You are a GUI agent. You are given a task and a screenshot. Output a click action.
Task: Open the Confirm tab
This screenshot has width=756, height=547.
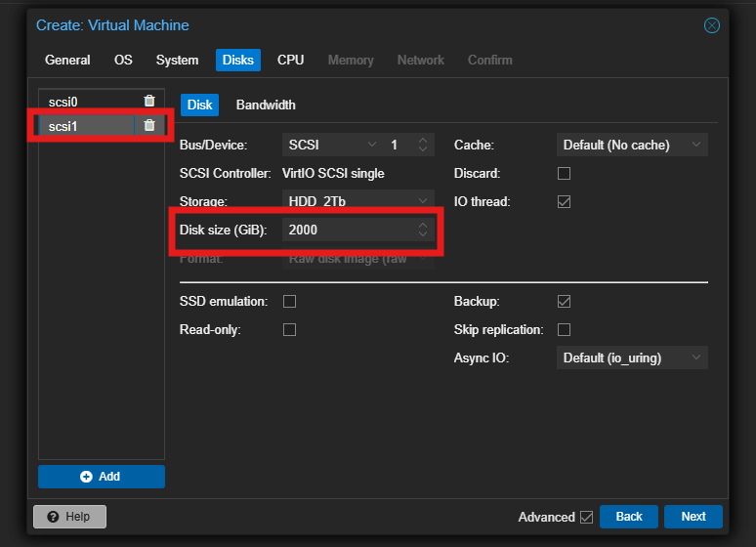pyautogui.click(x=490, y=60)
